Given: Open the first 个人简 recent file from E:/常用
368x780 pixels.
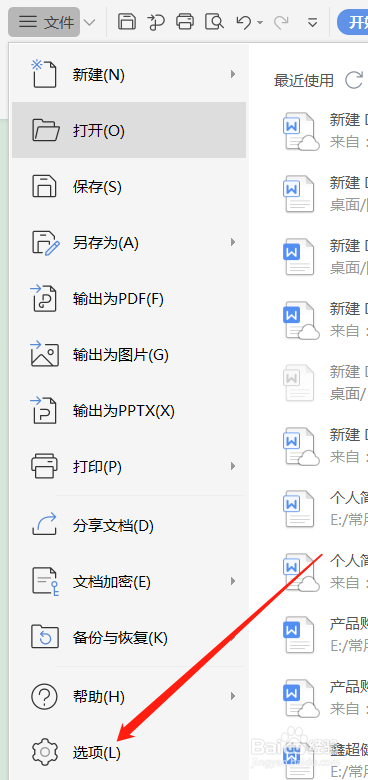Looking at the screenshot, I should point(325,508).
